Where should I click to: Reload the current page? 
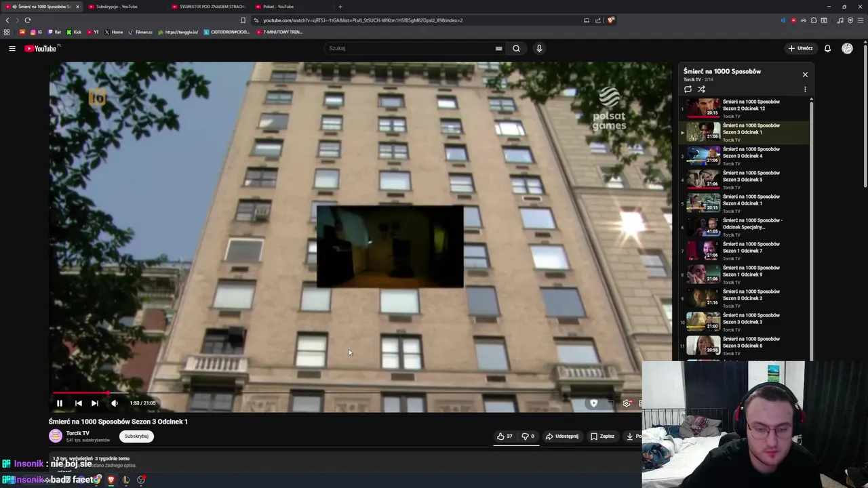28,20
